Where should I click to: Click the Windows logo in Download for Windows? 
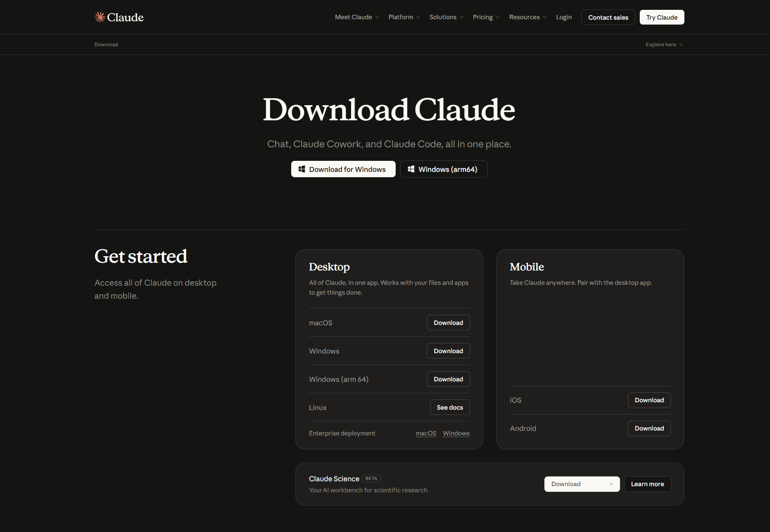tap(302, 169)
